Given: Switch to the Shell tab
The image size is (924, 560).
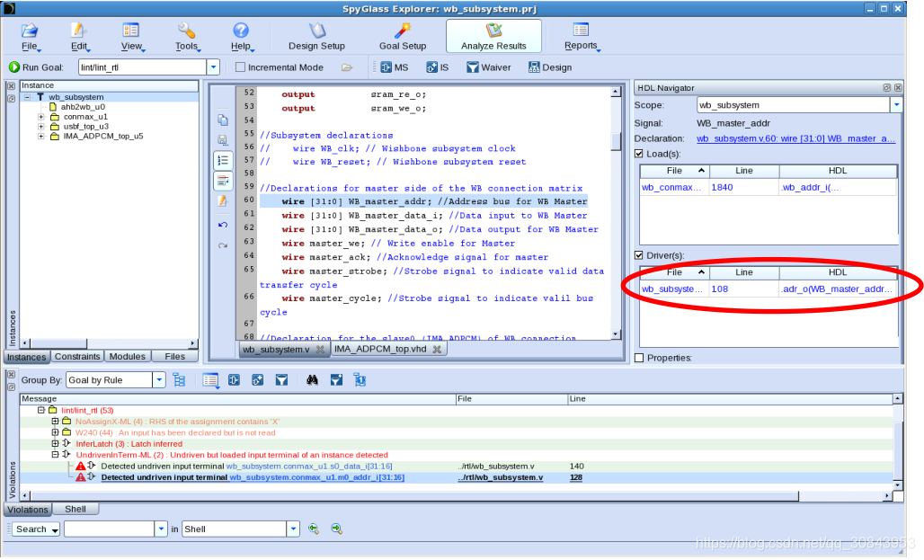Looking at the screenshot, I should [75, 509].
